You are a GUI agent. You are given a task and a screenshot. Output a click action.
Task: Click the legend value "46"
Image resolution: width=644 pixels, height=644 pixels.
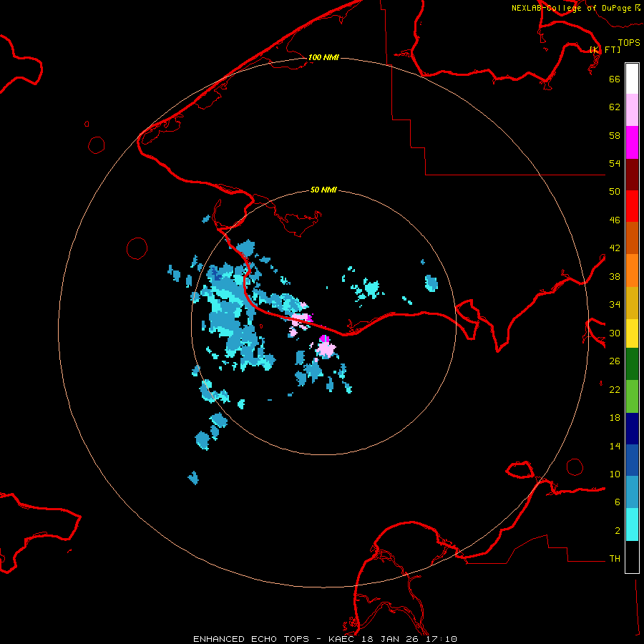(615, 220)
